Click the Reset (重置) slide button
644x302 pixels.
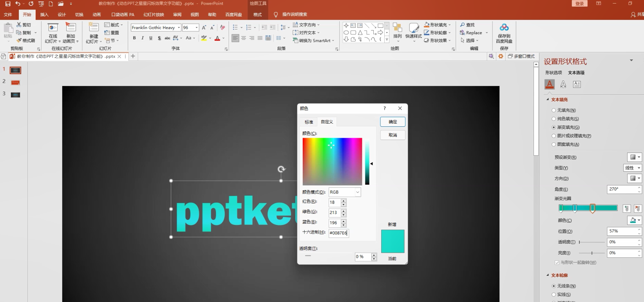112,33
